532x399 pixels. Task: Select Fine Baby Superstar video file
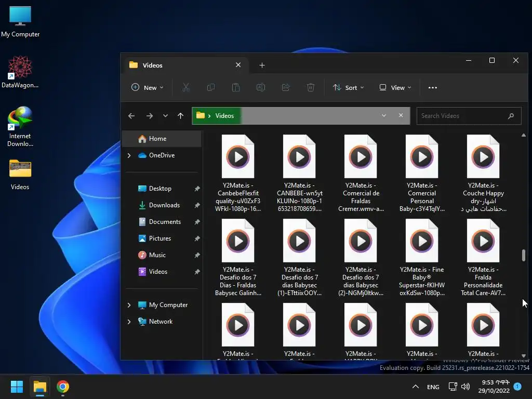tap(422, 257)
